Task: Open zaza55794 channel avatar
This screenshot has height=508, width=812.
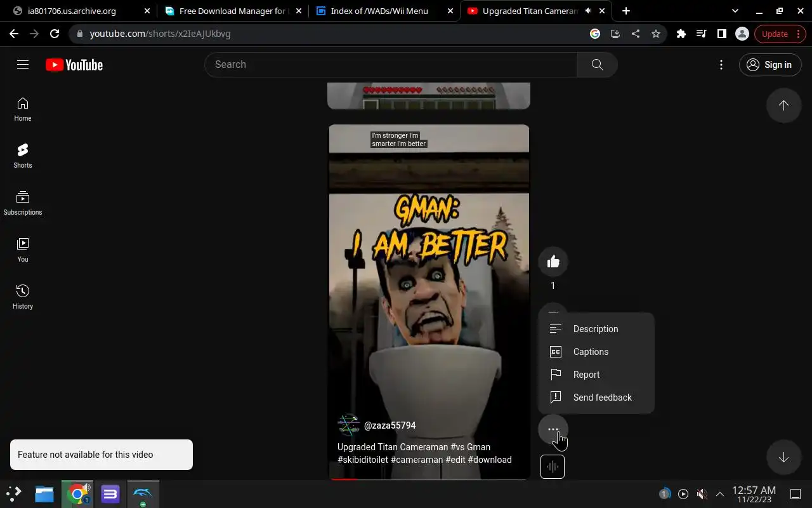Action: pos(348,425)
